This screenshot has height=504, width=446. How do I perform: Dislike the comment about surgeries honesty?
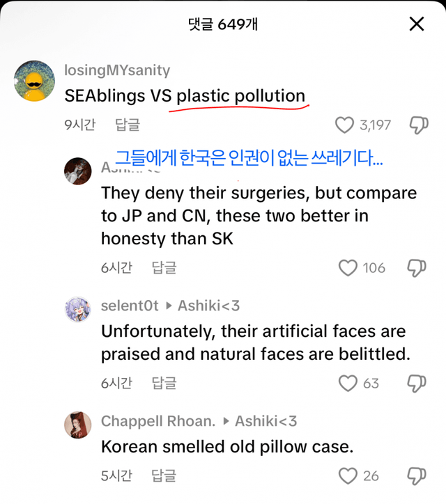(417, 268)
